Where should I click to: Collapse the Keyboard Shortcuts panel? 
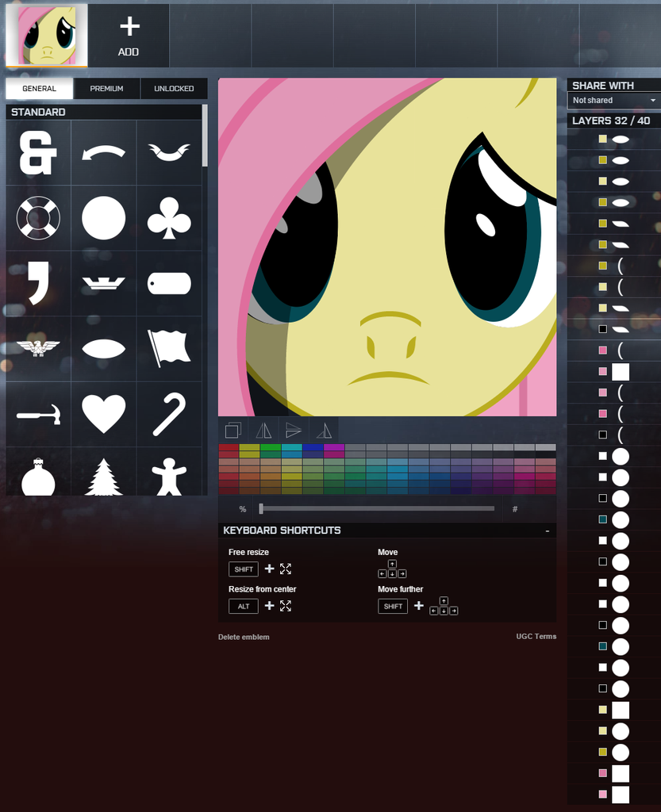(547, 530)
